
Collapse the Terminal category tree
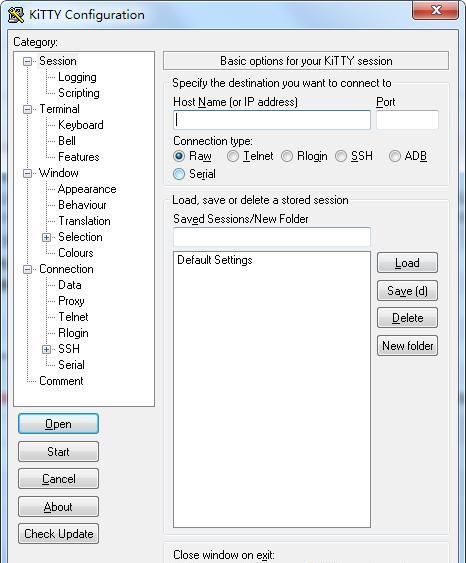click(x=27, y=110)
